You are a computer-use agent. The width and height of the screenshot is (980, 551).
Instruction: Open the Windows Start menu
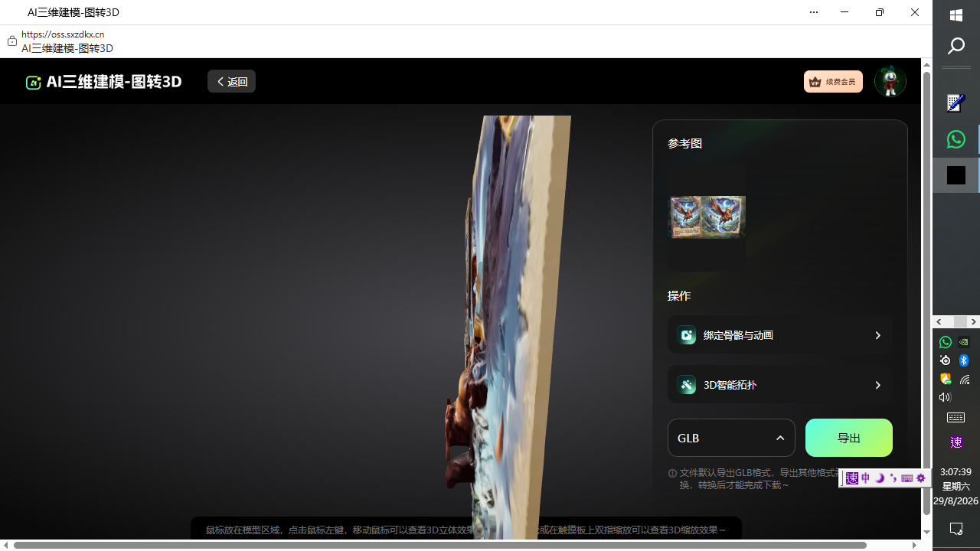coord(956,15)
